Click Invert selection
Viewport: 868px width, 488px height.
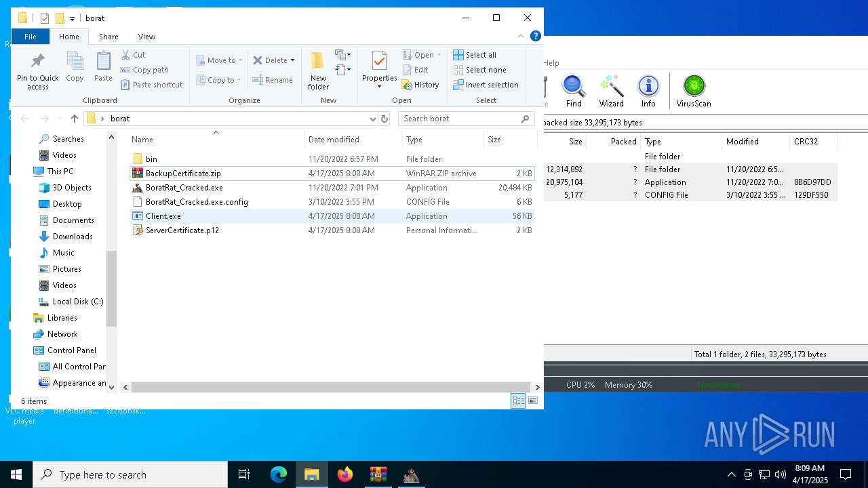click(x=486, y=85)
